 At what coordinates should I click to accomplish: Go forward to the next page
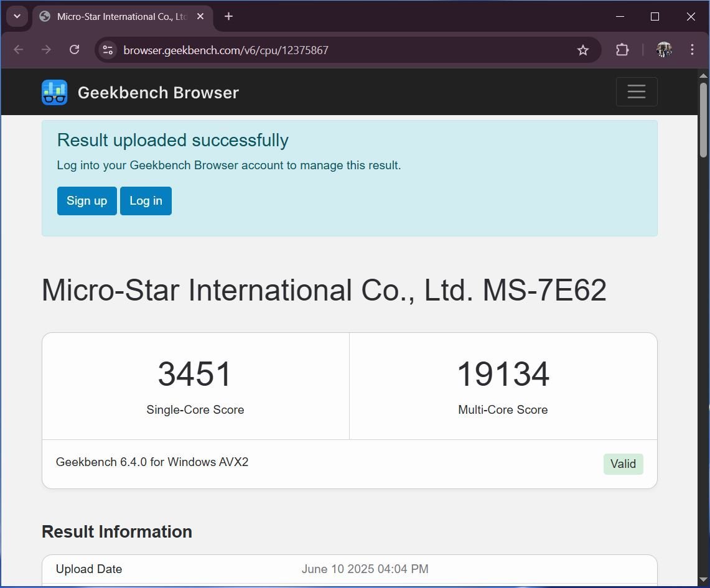click(46, 50)
